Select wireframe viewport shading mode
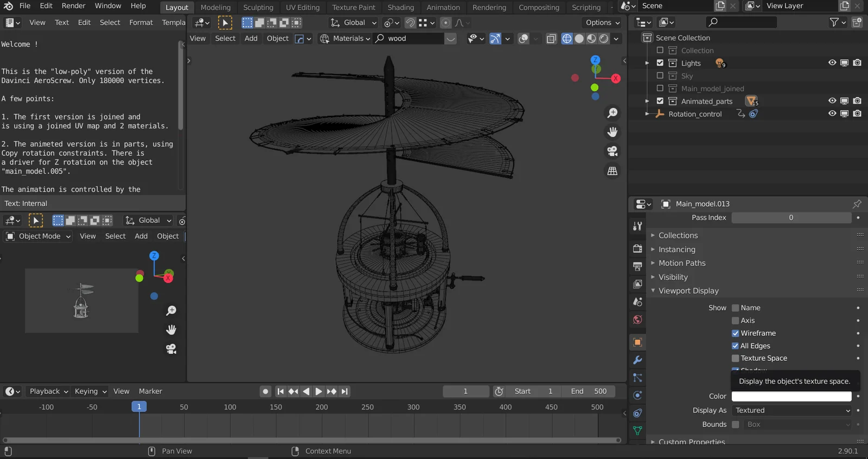 567,39
